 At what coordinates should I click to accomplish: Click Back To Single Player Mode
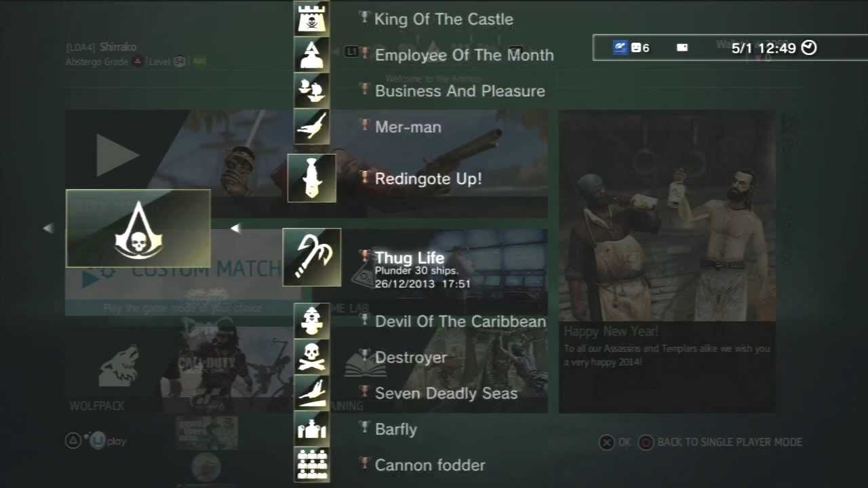click(x=720, y=442)
